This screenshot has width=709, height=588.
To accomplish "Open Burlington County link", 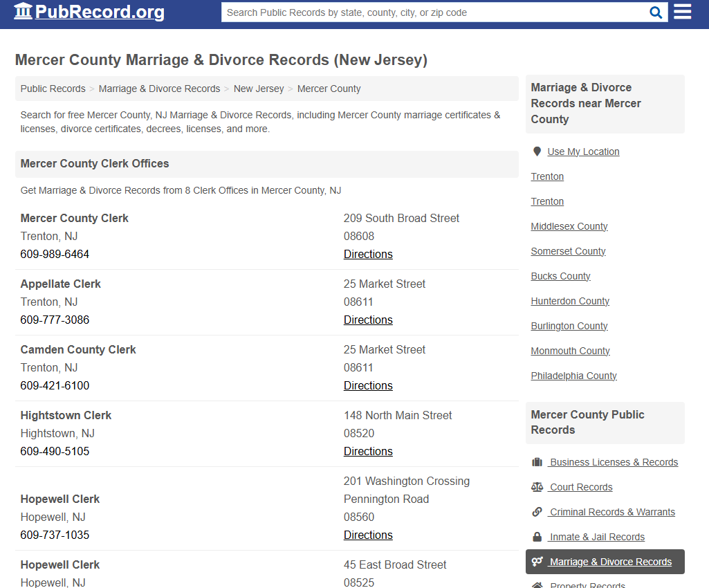I will tap(569, 326).
